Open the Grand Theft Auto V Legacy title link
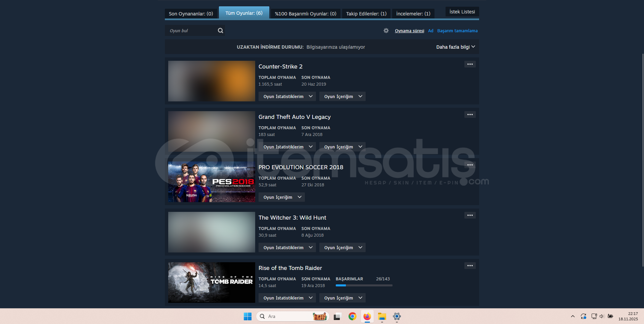644x324 pixels. point(294,117)
